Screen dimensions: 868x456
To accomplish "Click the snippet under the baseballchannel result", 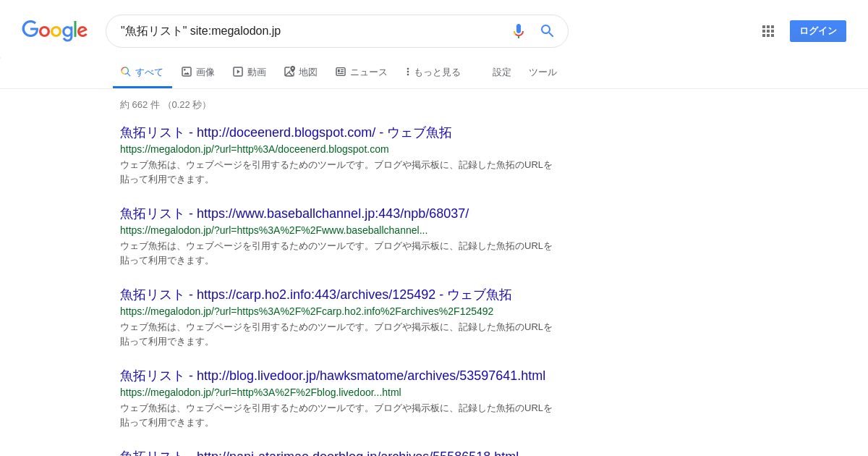I will pyautogui.click(x=336, y=253).
